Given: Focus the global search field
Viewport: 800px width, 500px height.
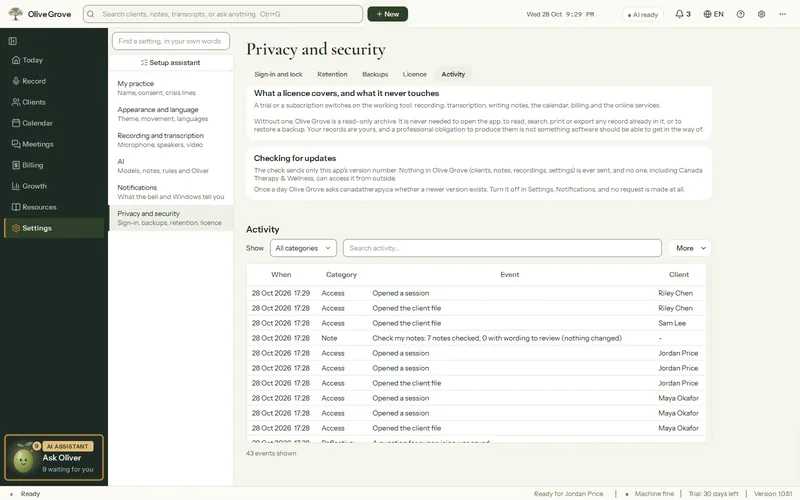Looking at the screenshot, I should tap(223, 14).
